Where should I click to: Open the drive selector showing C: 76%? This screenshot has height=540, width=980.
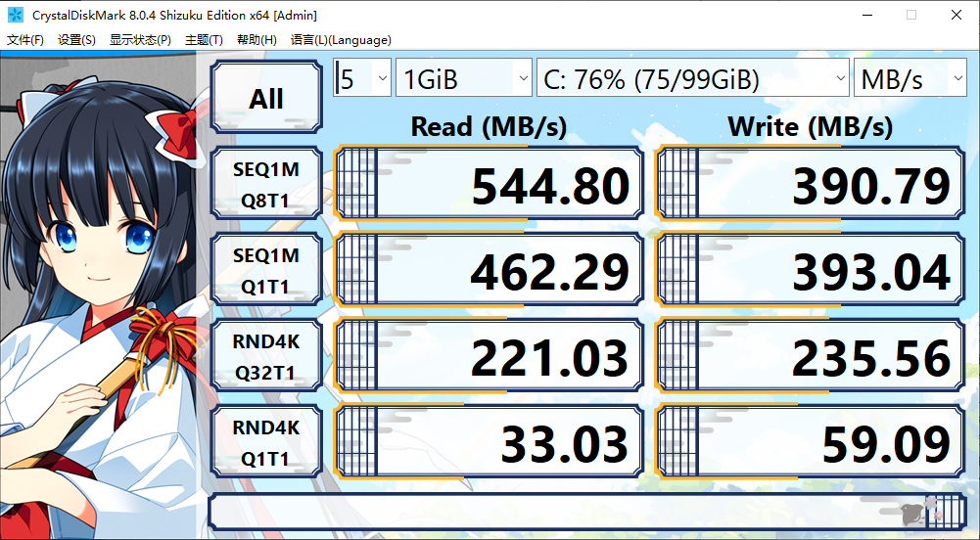pos(692,79)
